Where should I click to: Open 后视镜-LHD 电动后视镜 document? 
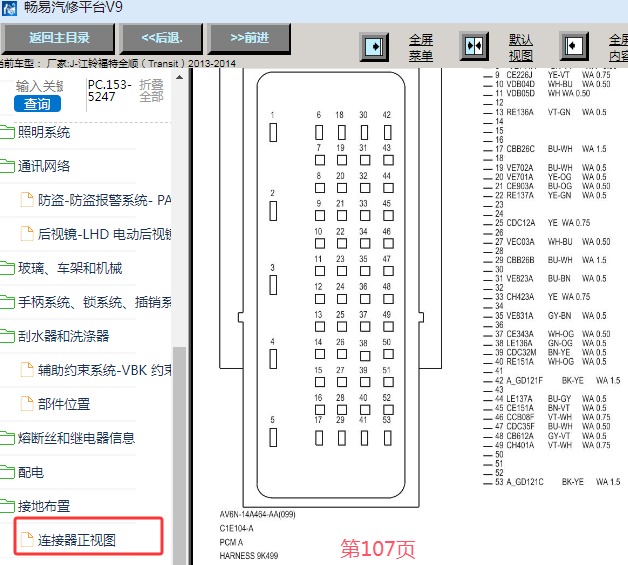pos(104,234)
